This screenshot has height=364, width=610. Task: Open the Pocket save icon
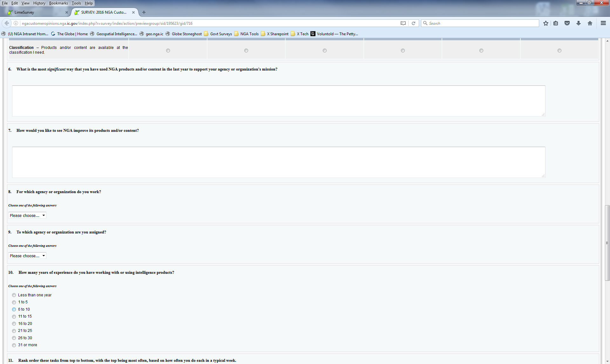(567, 23)
